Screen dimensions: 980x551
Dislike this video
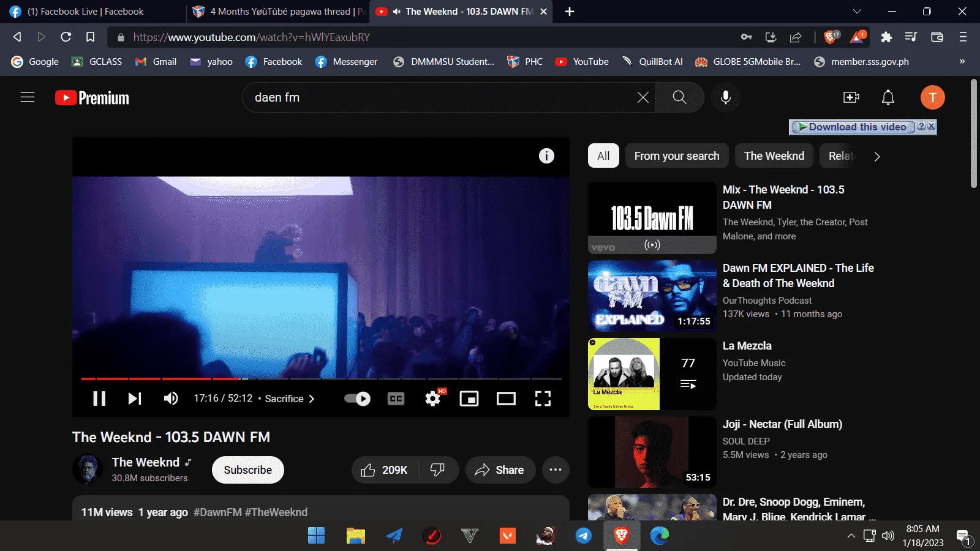click(438, 470)
